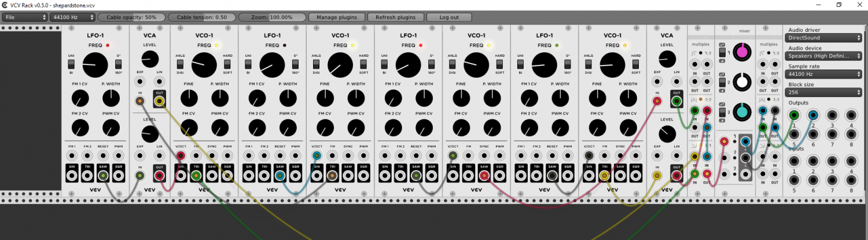Click lower LEVEL knob on right VCA
The image size is (868, 240).
pyautogui.click(x=667, y=134)
